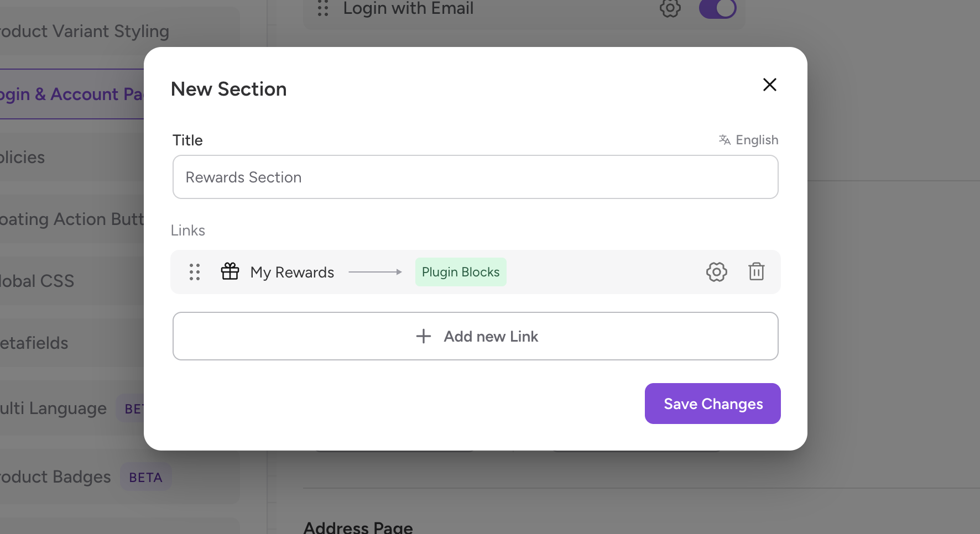Open Product Variant Styling sidebar item
The image size is (980, 534).
(x=83, y=32)
